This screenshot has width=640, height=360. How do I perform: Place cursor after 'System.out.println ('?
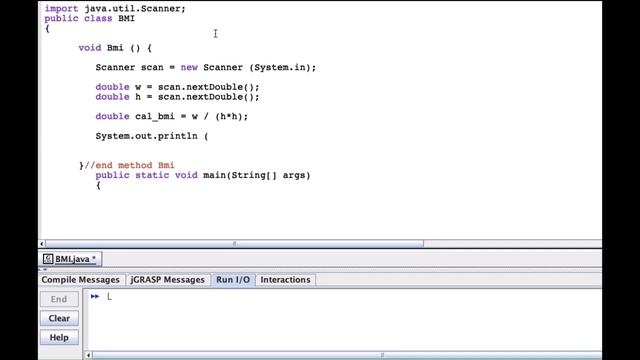click(x=210, y=136)
